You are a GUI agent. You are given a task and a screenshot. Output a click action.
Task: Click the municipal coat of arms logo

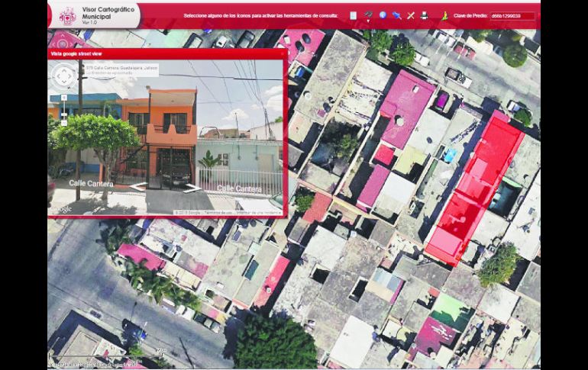click(67, 15)
